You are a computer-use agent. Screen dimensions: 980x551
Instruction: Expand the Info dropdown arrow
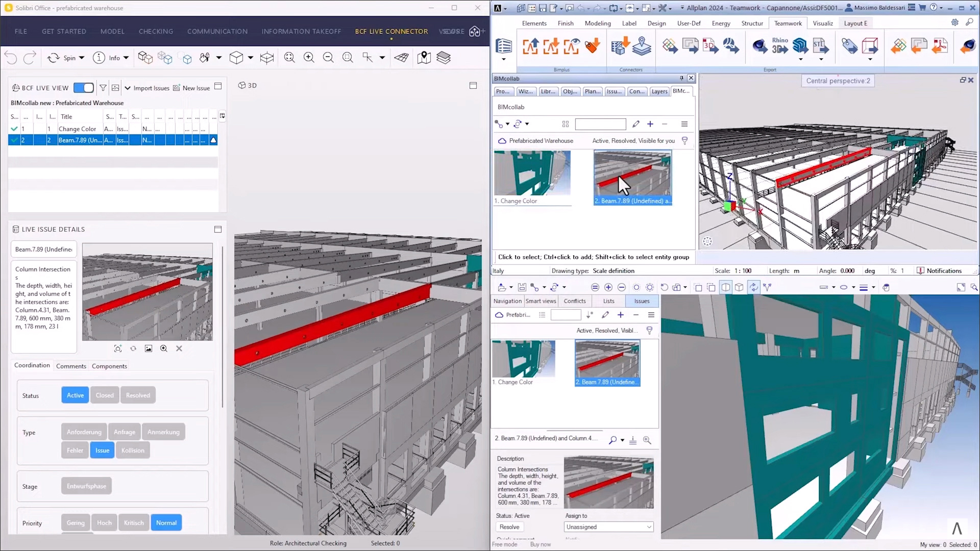[126, 58]
